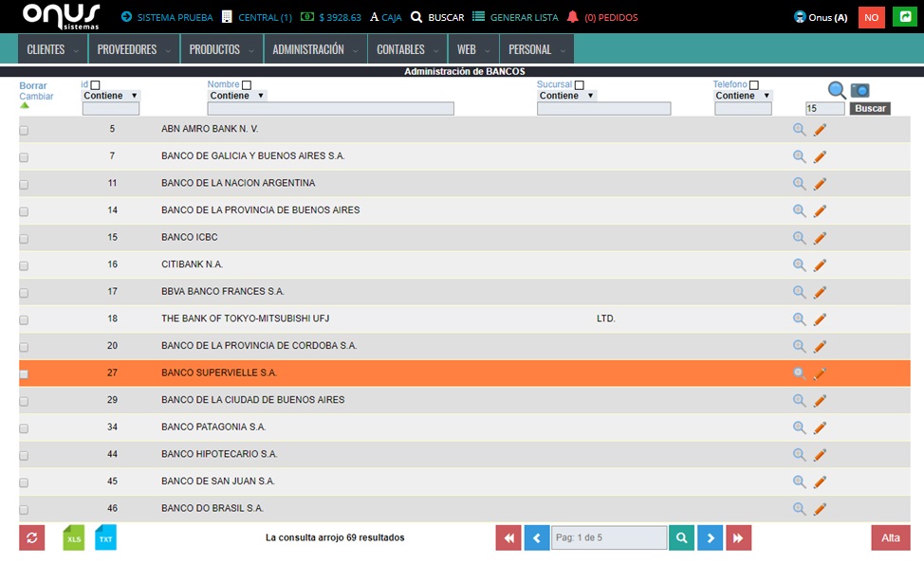Focus the id filter text field
Image resolution: width=924 pixels, height=564 pixels.
(x=111, y=108)
